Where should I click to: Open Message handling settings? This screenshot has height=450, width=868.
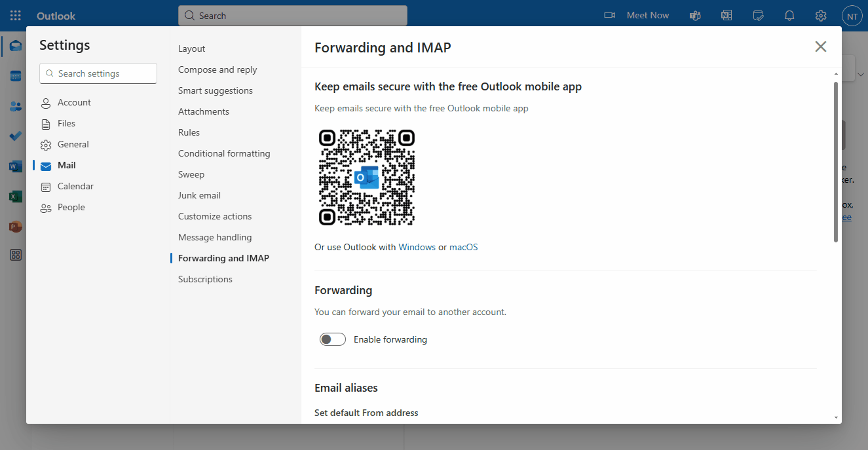pyautogui.click(x=215, y=237)
